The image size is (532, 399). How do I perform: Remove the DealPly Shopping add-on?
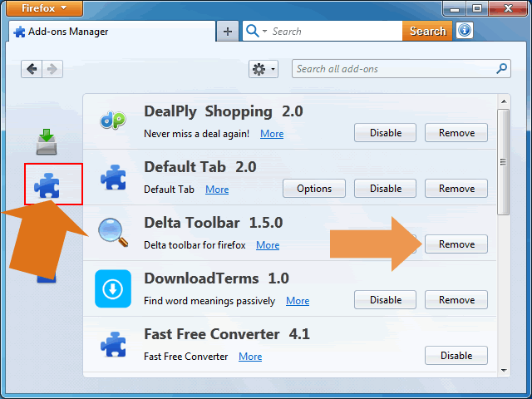[456, 133]
